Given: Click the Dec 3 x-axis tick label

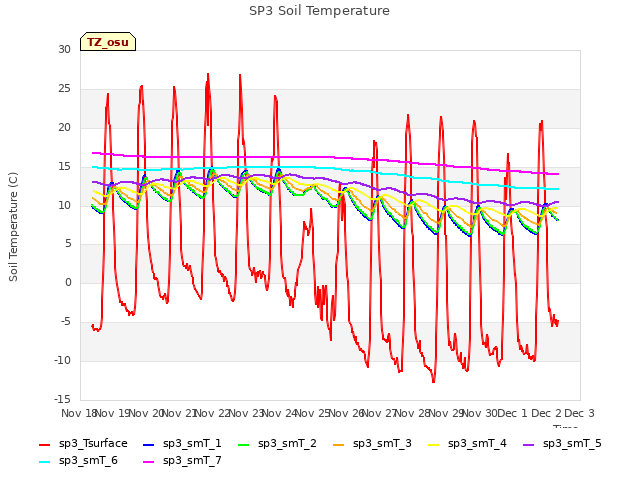Looking at the screenshot, I should pos(579,413).
